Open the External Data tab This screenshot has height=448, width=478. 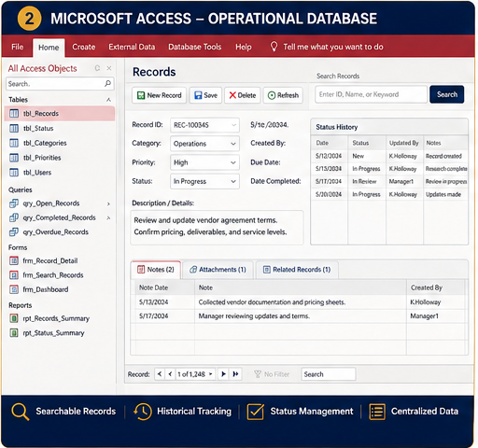coord(132,47)
